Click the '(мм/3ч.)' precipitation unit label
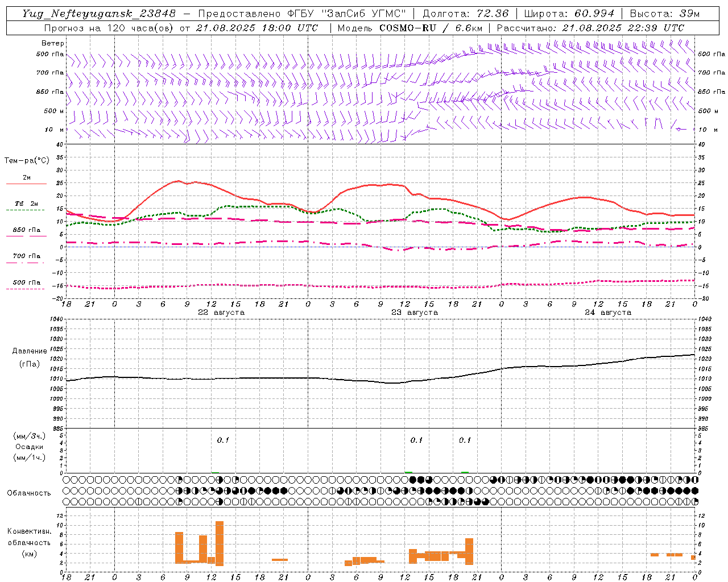Screen dimensions: 728x582 click(x=30, y=436)
